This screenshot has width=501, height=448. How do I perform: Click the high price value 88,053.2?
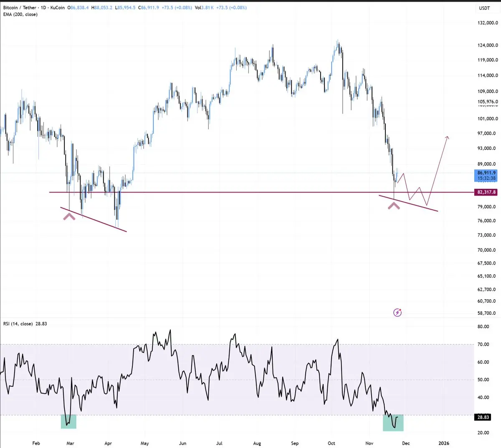[x=103, y=8]
